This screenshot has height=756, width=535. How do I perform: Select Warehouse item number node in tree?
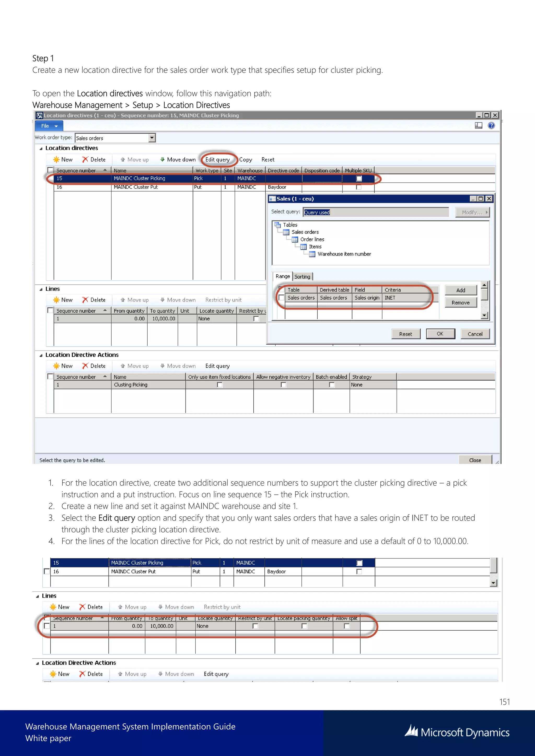[344, 254]
